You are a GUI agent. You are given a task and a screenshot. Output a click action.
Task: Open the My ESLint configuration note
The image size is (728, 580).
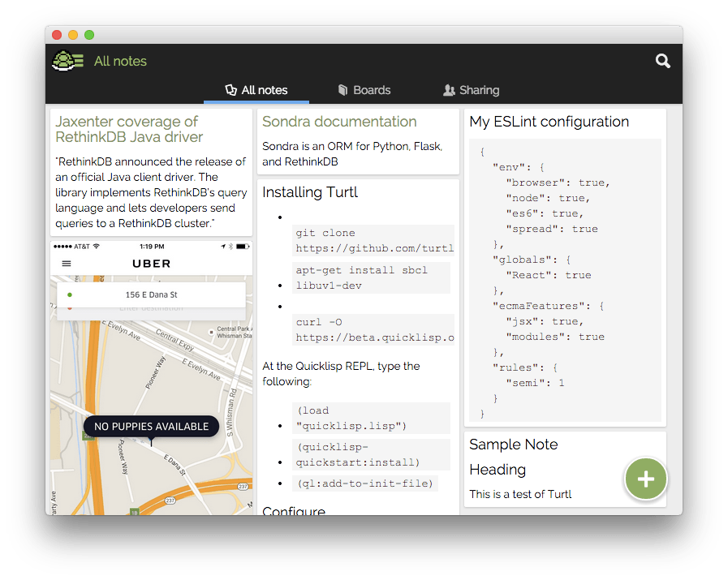pos(549,122)
